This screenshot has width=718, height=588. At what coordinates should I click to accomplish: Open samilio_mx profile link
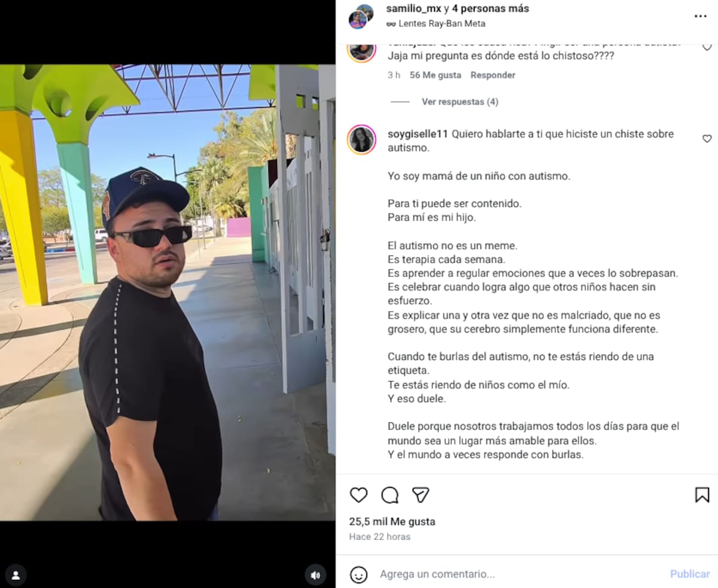[414, 9]
